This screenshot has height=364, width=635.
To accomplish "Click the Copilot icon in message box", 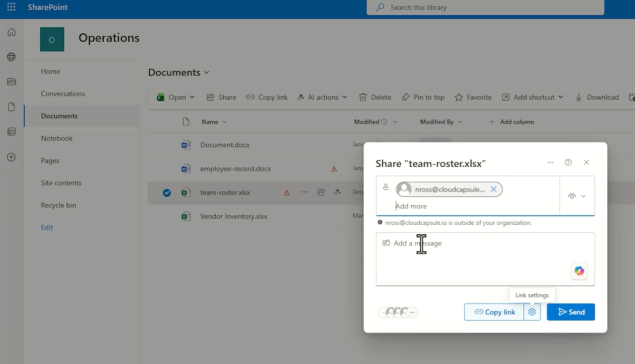I will [579, 271].
